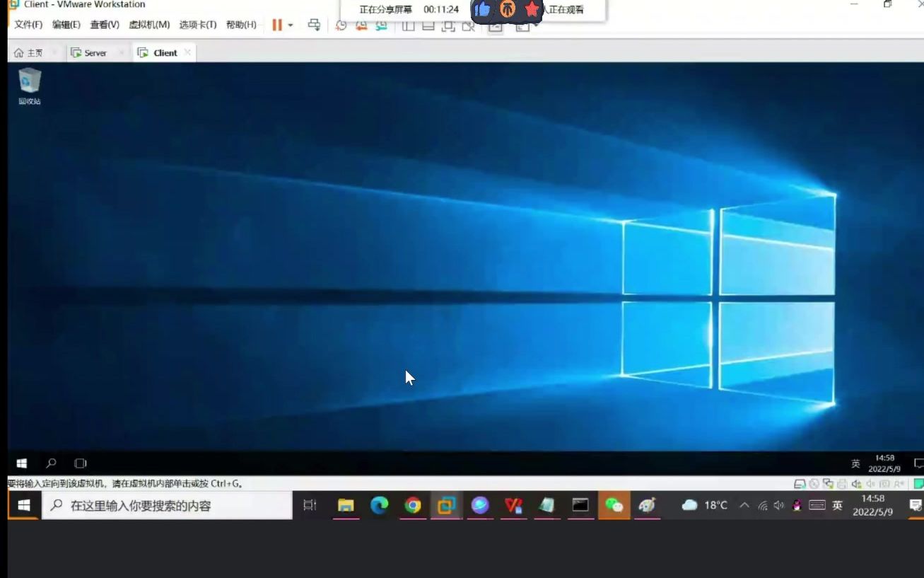Viewport: 924px width, 578px height.
Task: Open the 帮助(H) menu
Action: [x=241, y=25]
